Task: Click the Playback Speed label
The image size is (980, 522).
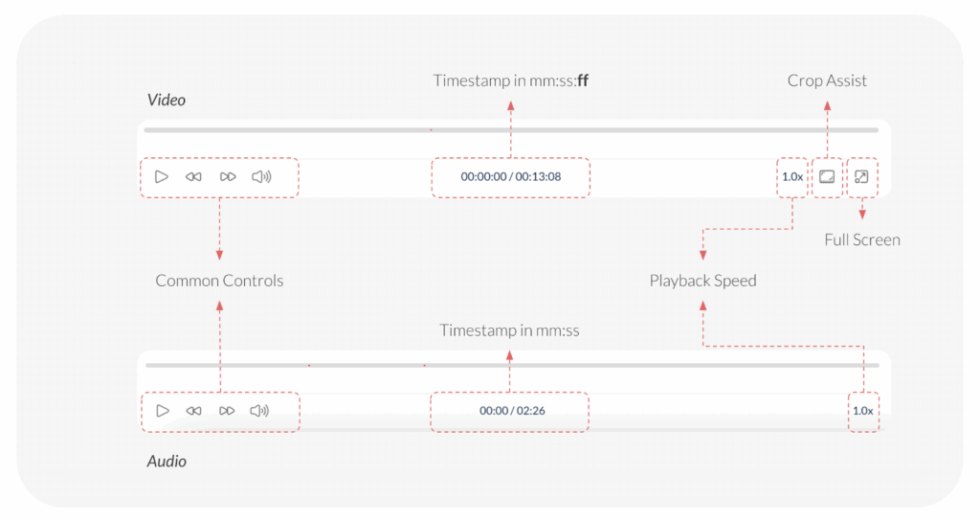Action: click(702, 281)
